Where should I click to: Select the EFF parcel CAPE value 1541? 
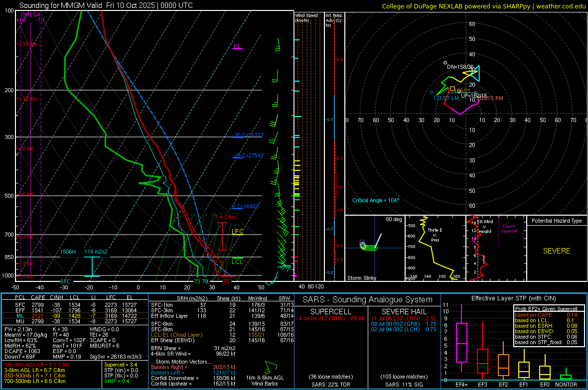click(x=37, y=310)
